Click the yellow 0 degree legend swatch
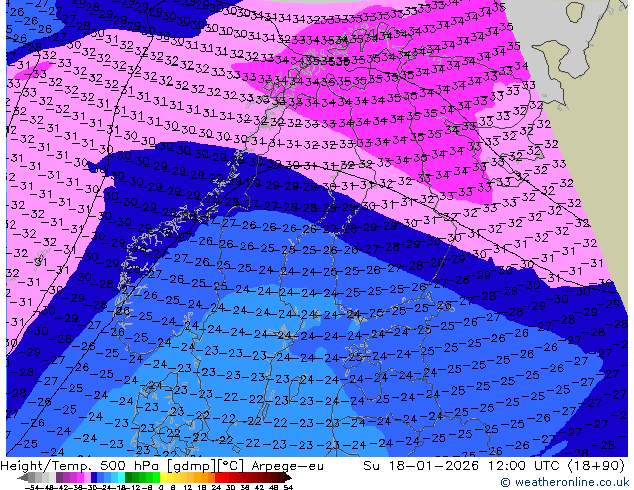This screenshot has height=490, width=634. pyautogui.click(x=163, y=477)
